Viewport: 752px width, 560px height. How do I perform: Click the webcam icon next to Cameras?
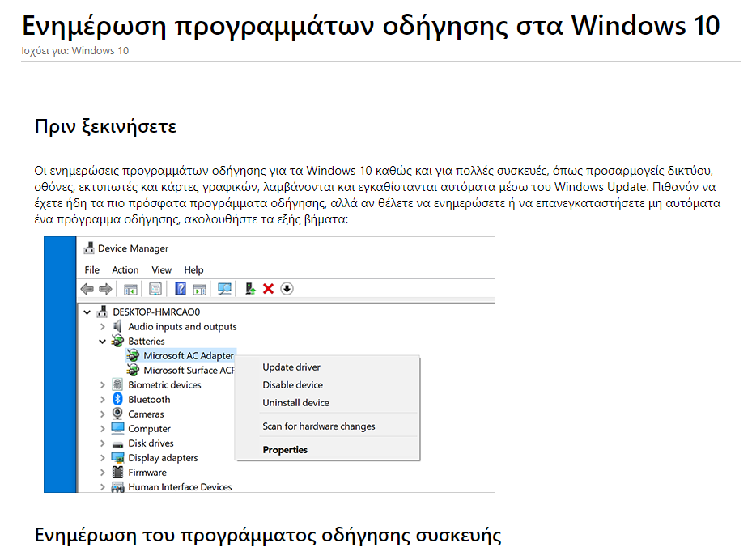click(117, 414)
